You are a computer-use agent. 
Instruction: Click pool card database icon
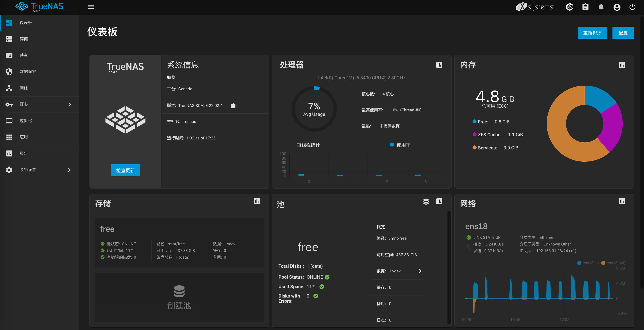click(x=426, y=201)
